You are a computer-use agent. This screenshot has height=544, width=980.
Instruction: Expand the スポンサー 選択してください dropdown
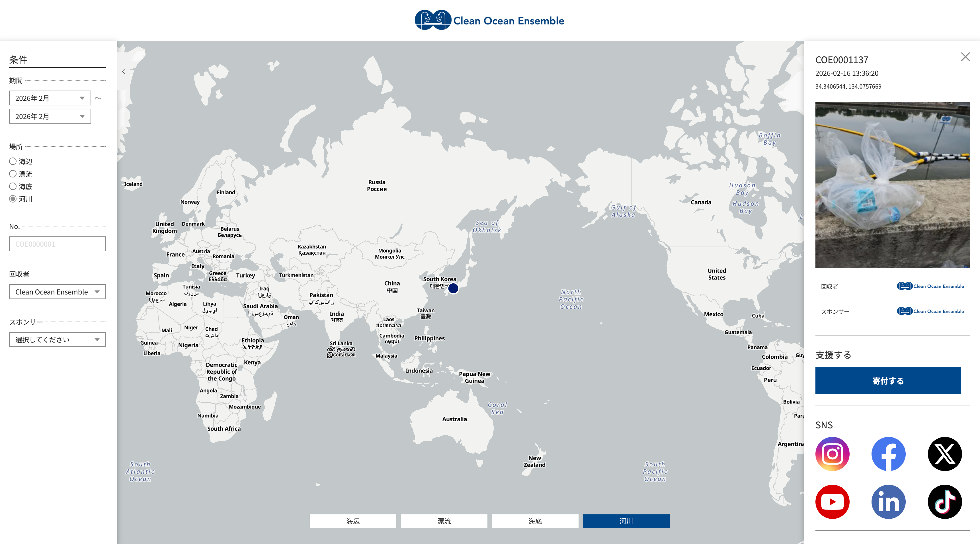pyautogui.click(x=58, y=340)
